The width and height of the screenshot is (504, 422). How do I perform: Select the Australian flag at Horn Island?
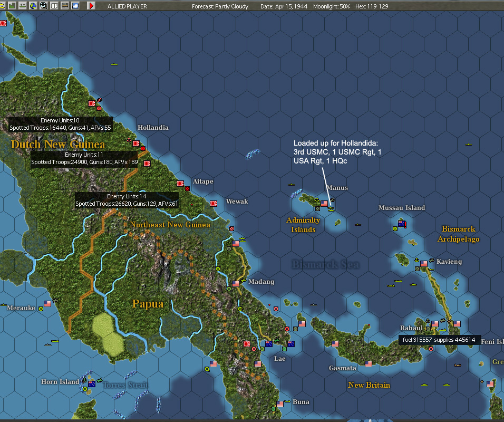point(92,384)
